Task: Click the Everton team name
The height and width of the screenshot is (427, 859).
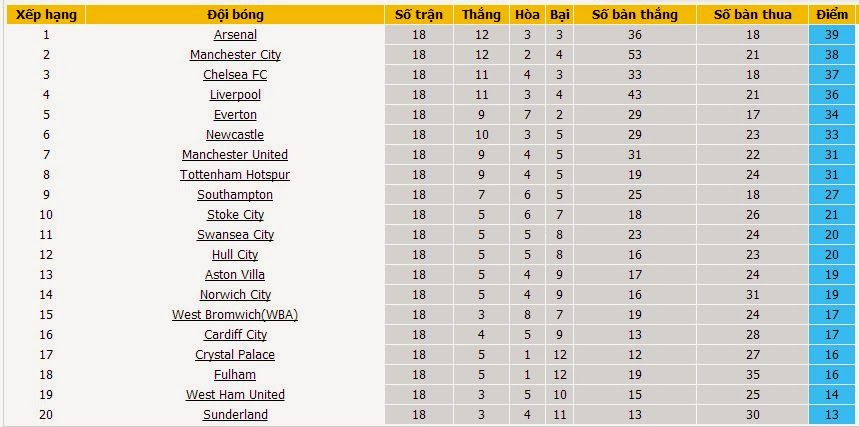Action: pos(235,115)
